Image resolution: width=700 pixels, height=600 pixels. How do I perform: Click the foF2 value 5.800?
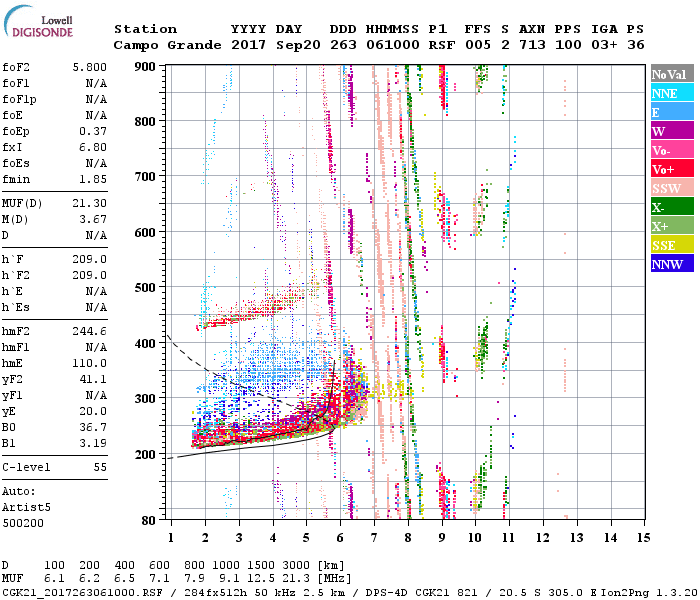point(90,65)
